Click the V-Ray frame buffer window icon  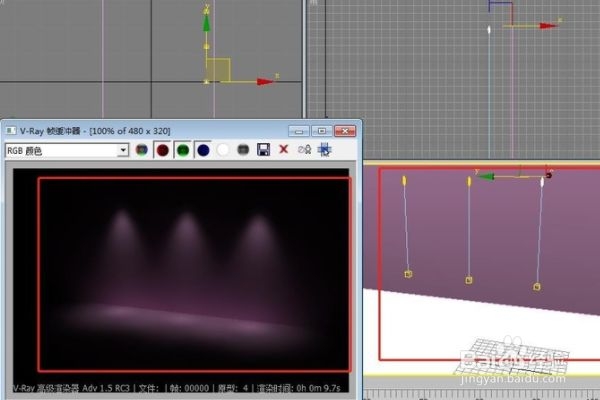point(11,131)
